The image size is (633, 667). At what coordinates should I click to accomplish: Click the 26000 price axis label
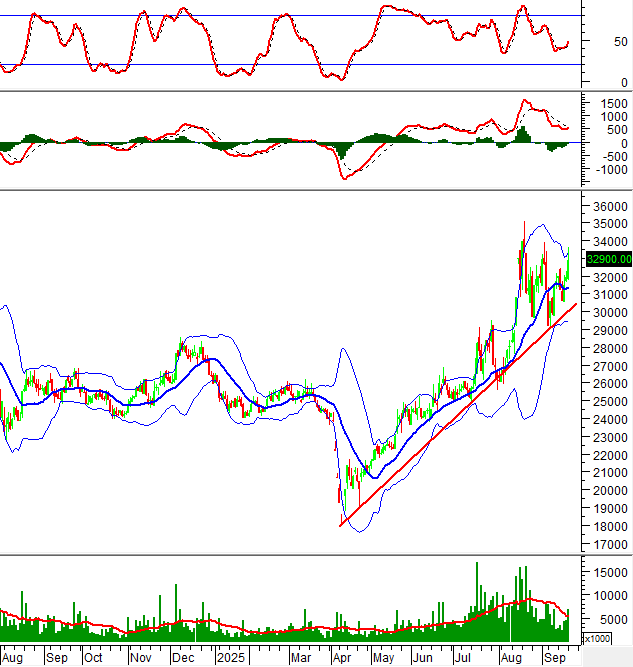pos(610,384)
